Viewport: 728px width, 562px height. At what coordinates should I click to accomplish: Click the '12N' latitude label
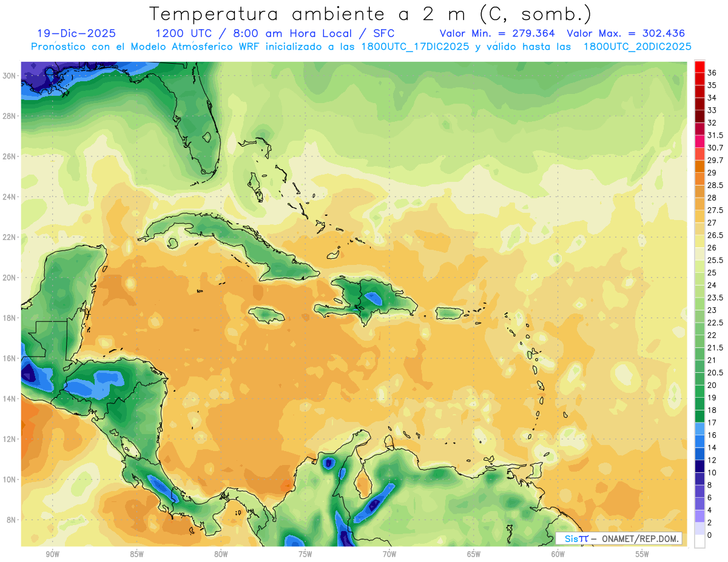[x=10, y=439]
